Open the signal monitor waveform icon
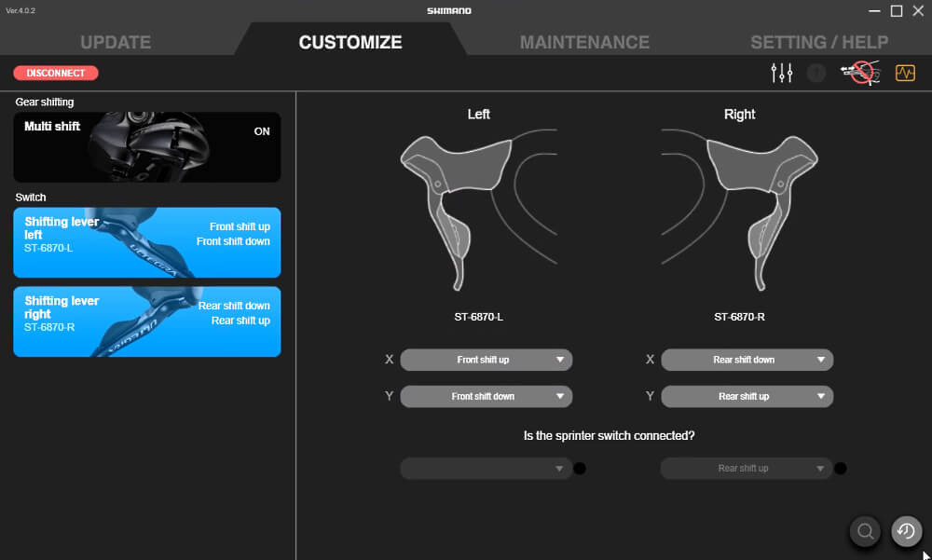This screenshot has height=560, width=932. (904, 72)
